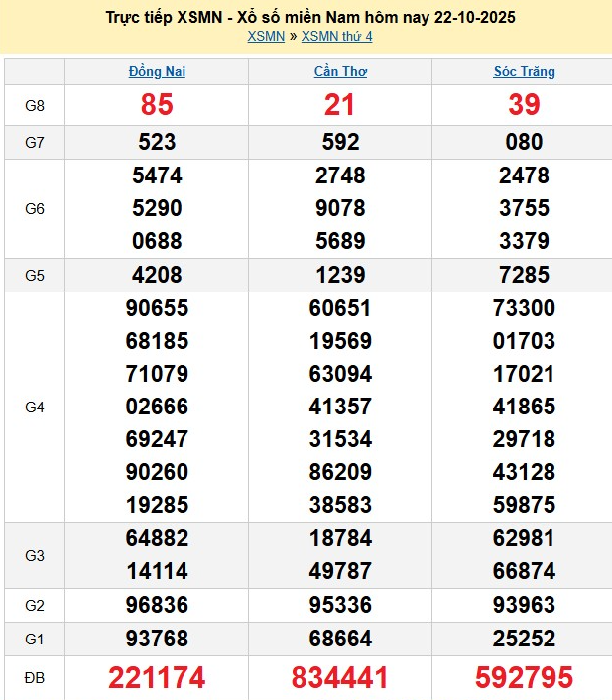Select the ĐB special prize row label
This screenshot has width=612, height=700.
(x=35, y=677)
